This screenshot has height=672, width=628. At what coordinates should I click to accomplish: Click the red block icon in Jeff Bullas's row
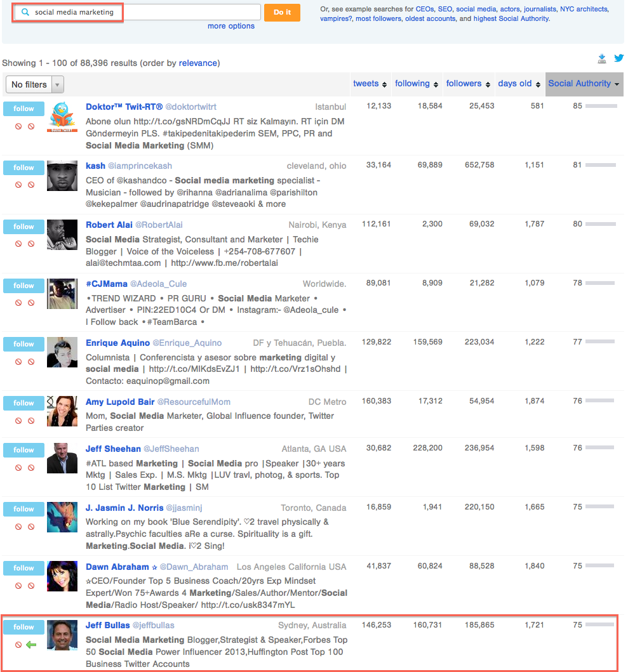tap(18, 645)
